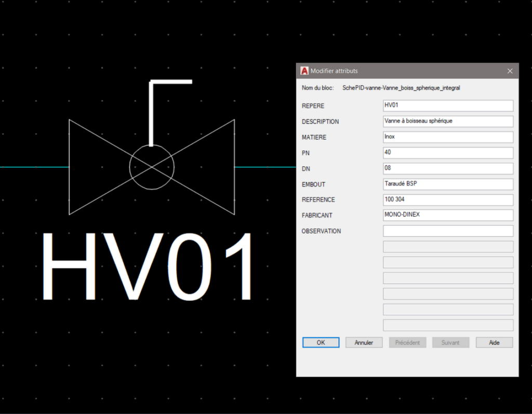Click the Aide button
The image size is (532, 414).
[x=495, y=342]
